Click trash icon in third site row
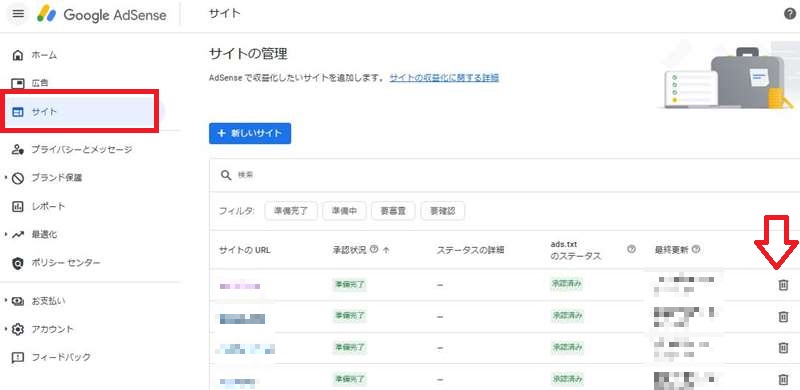 [783, 348]
